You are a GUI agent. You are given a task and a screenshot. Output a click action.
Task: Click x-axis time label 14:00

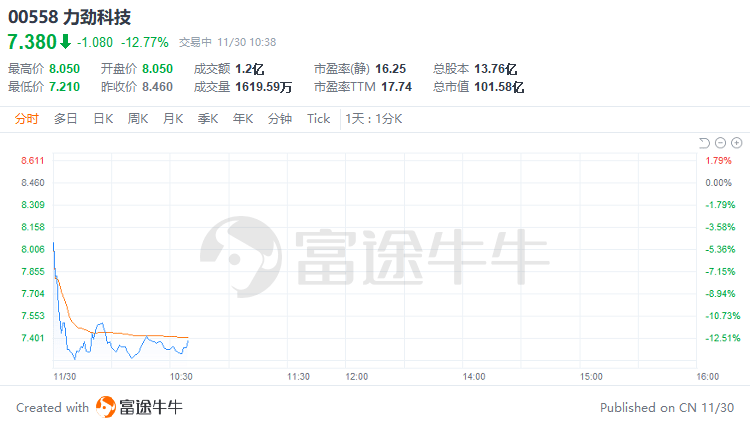(x=474, y=377)
